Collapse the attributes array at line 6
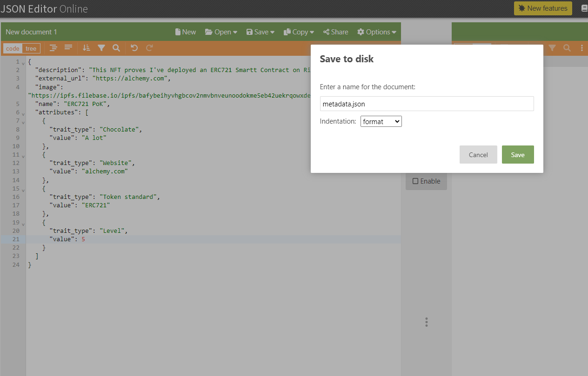Screen dimensions: 588x376 point(23,113)
